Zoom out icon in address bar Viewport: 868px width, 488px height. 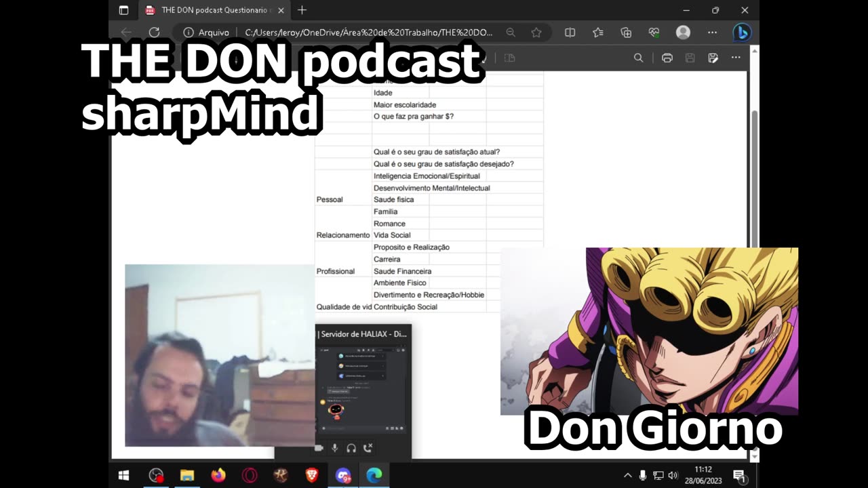pyautogui.click(x=511, y=32)
